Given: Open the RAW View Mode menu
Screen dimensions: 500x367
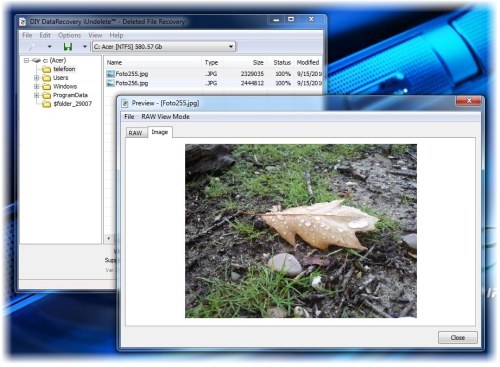Looking at the screenshot, I should pyautogui.click(x=165, y=117).
